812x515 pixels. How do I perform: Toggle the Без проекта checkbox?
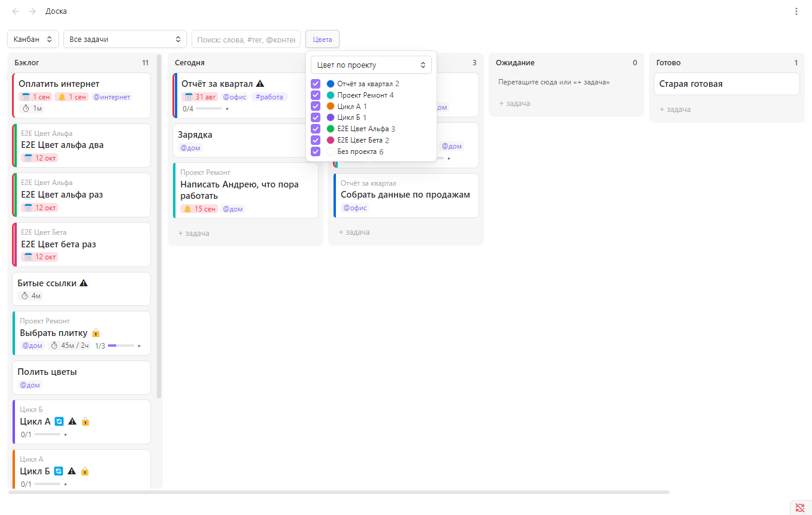[x=316, y=152]
